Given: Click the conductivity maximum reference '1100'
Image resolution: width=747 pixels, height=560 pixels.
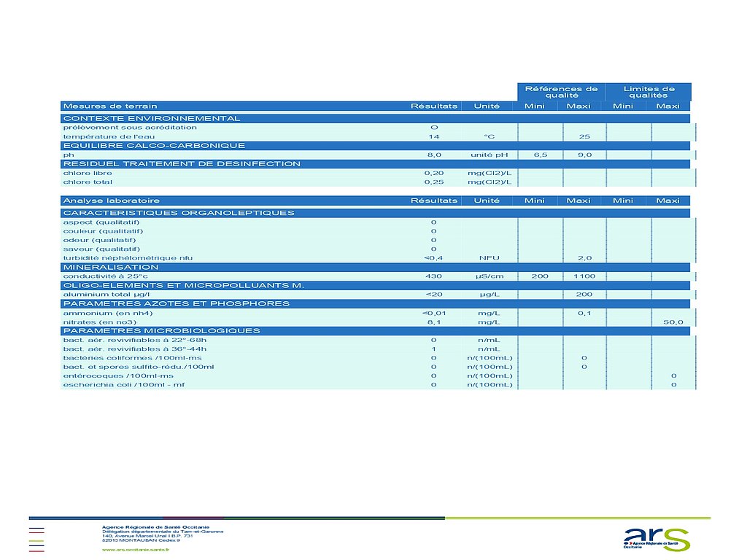Looking at the screenshot, I should tap(584, 276).
